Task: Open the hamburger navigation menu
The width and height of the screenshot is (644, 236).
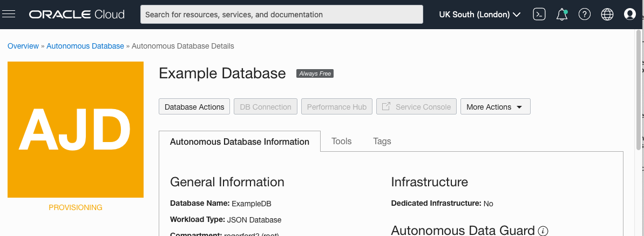Action: [x=9, y=15]
